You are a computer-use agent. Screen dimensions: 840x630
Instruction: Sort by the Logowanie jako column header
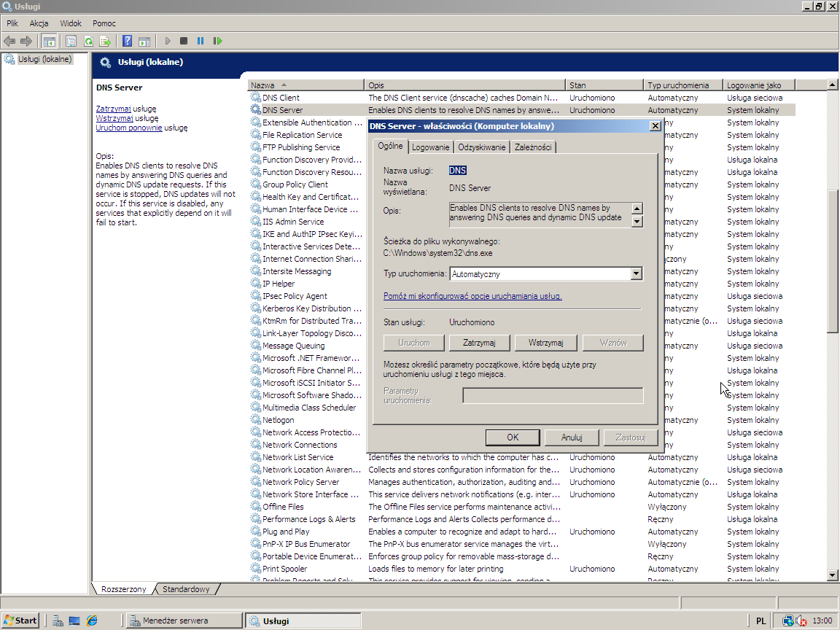[x=759, y=85]
